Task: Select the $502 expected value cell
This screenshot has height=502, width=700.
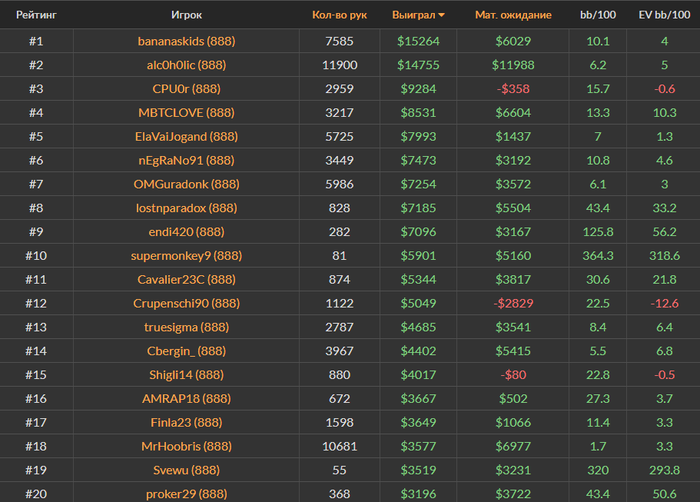Action: (513, 398)
